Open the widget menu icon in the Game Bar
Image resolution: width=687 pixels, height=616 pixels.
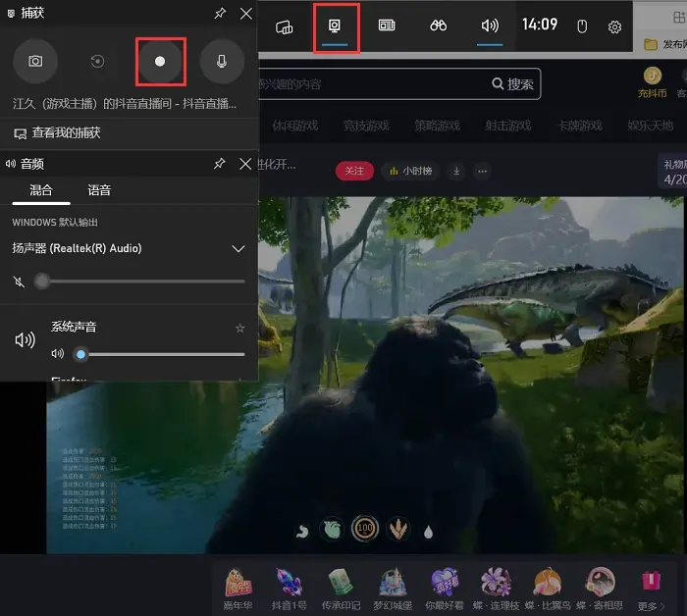284,27
